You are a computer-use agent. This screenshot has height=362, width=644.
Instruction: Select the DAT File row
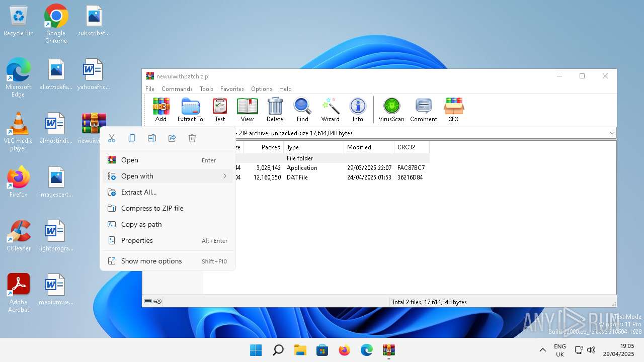click(x=332, y=177)
